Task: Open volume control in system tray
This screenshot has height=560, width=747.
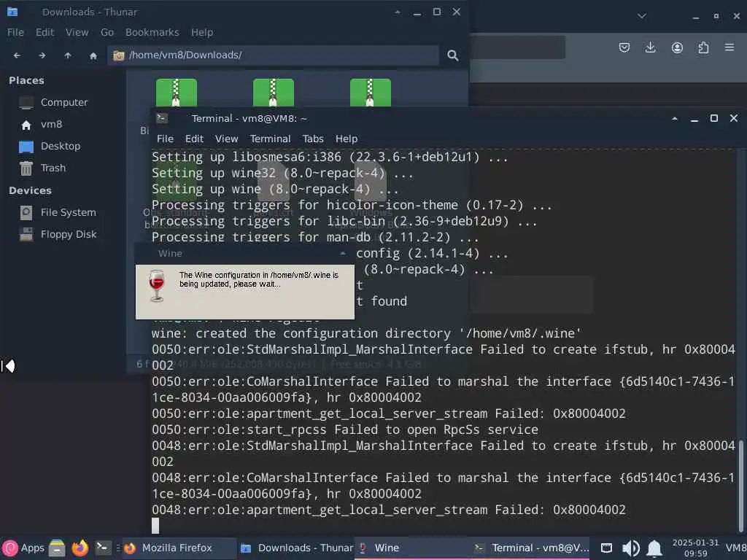Action: (x=631, y=548)
